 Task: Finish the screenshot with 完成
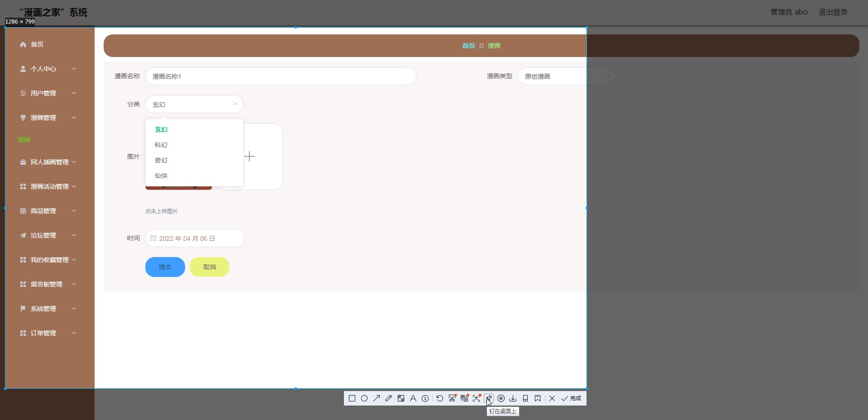(571, 398)
